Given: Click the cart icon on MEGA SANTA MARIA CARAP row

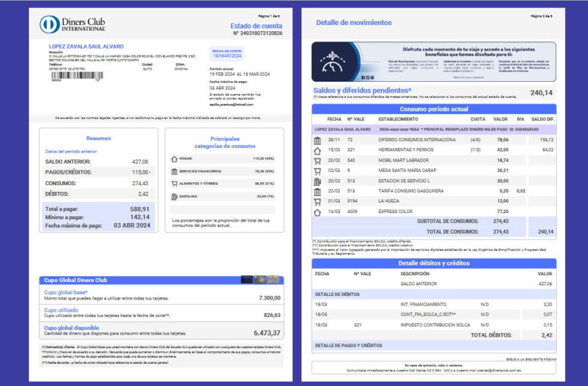Looking at the screenshot, I should (317, 171).
